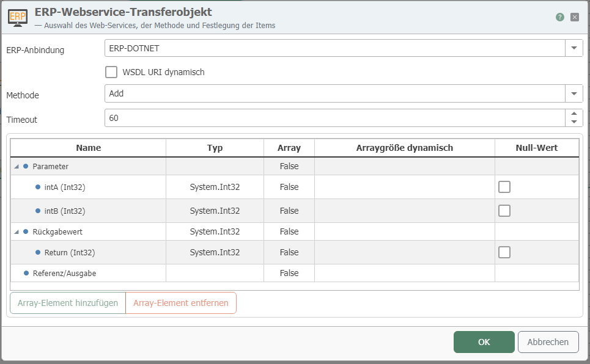The width and height of the screenshot is (590, 364).
Task: Decrease Timeout with down spinner arrow
Action: click(x=574, y=122)
